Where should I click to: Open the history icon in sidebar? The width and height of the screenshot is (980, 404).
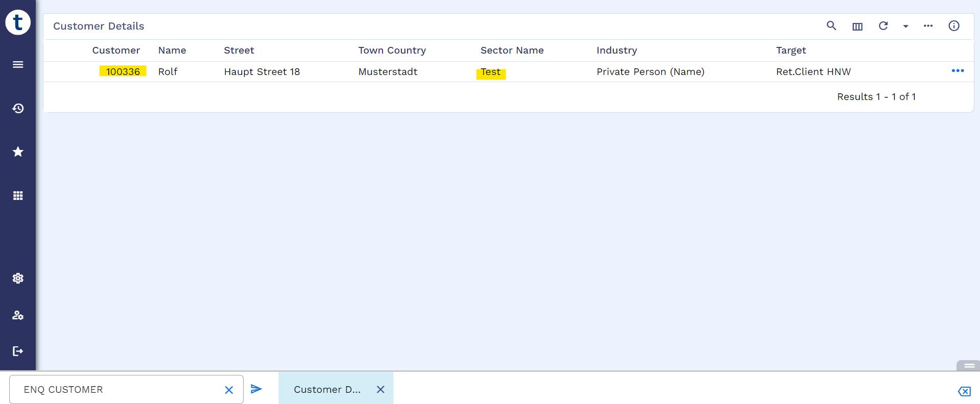[18, 108]
